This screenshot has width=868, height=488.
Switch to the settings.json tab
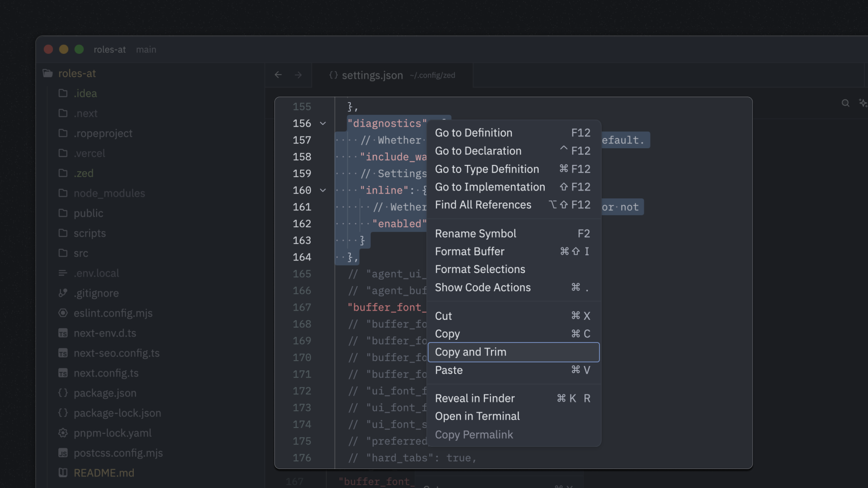click(372, 75)
